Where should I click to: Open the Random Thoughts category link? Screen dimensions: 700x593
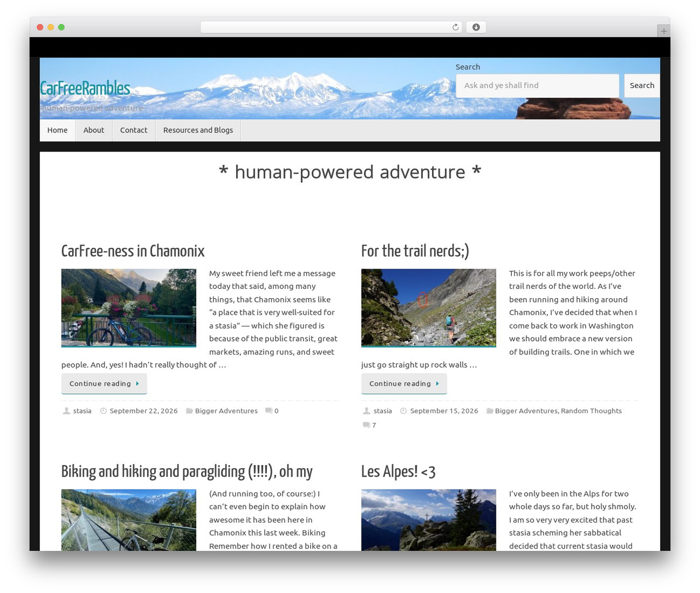coord(591,411)
